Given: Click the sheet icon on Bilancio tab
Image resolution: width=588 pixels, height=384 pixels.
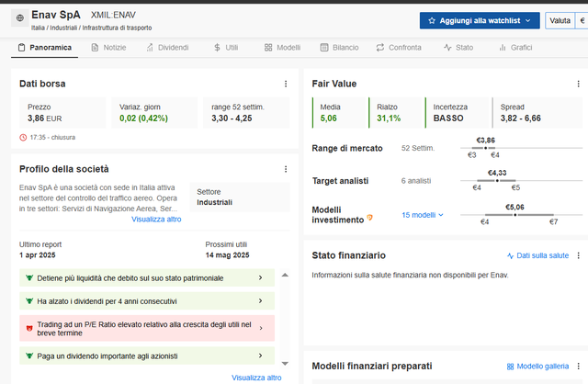Looking at the screenshot, I should coord(324,48).
